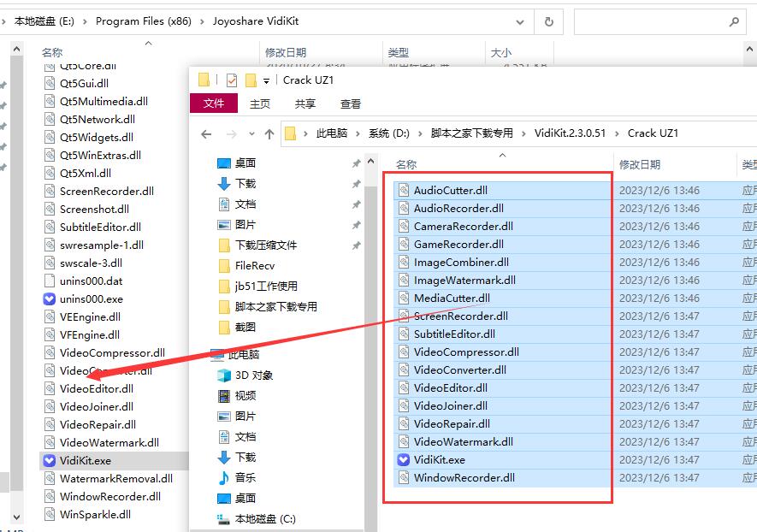Image resolution: width=757 pixels, height=532 pixels.
Task: Click the 本地磁盘 (C:) drive icon
Action: pyautogui.click(x=224, y=519)
